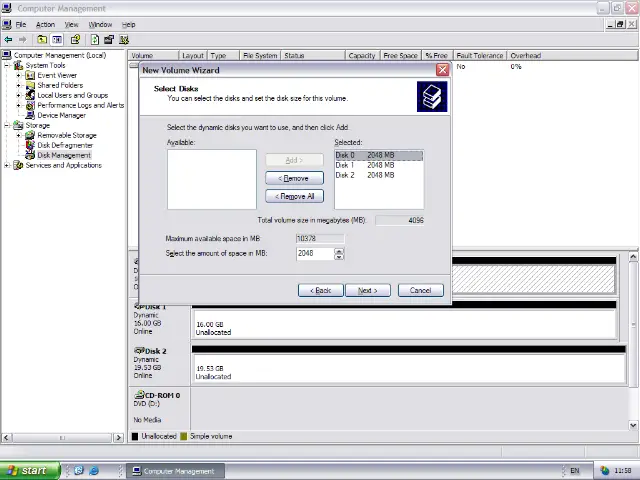Increase the space amount with up spinner
The width and height of the screenshot is (640, 480).
coord(339,251)
